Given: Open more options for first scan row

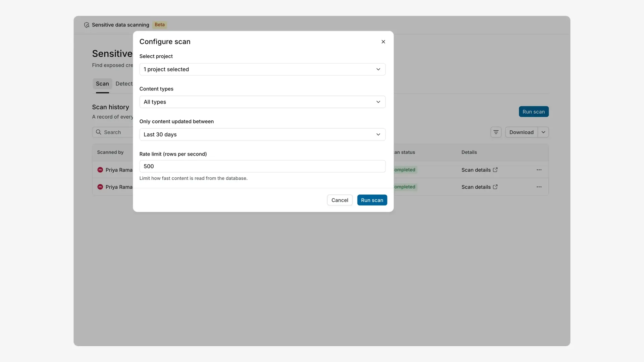Looking at the screenshot, I should (539, 170).
